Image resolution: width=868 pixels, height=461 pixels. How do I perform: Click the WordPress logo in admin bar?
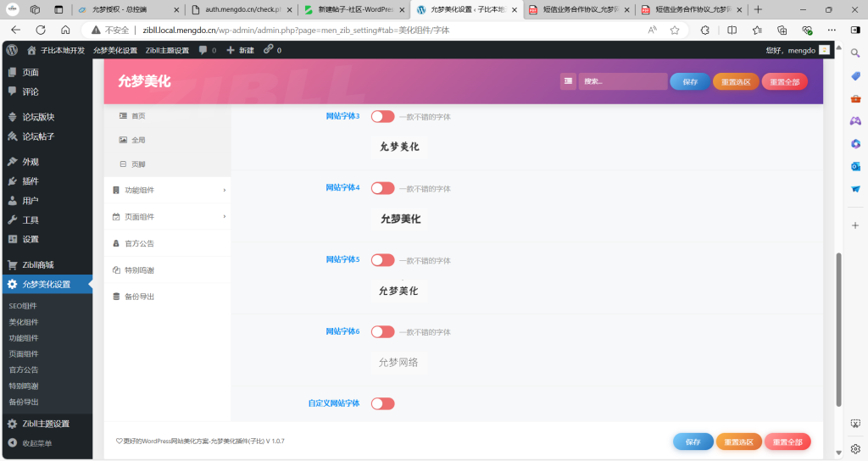[x=12, y=50]
